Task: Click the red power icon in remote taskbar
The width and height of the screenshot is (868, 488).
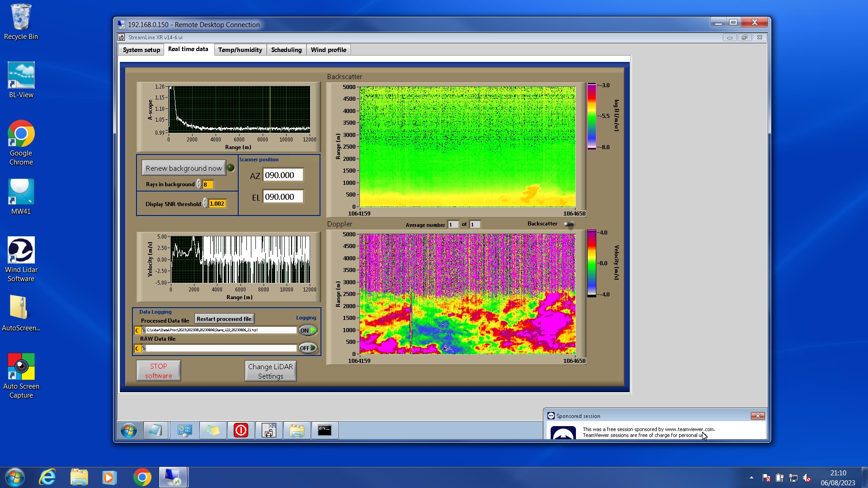Action: tap(241, 430)
